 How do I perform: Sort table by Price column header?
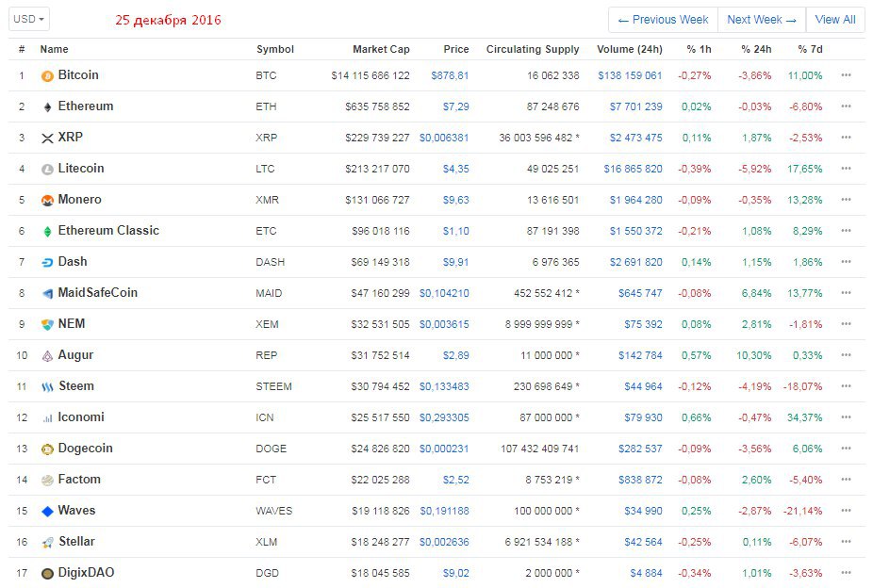(x=456, y=49)
